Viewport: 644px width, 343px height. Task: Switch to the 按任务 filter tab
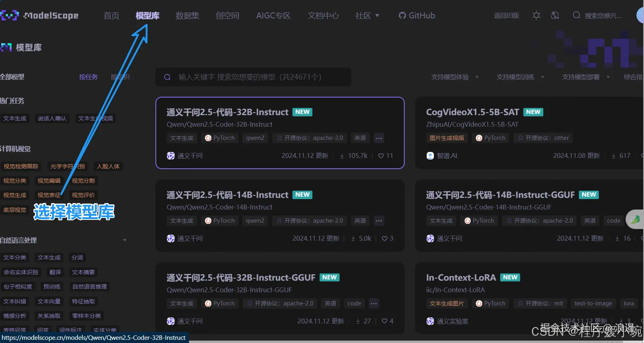coord(88,77)
